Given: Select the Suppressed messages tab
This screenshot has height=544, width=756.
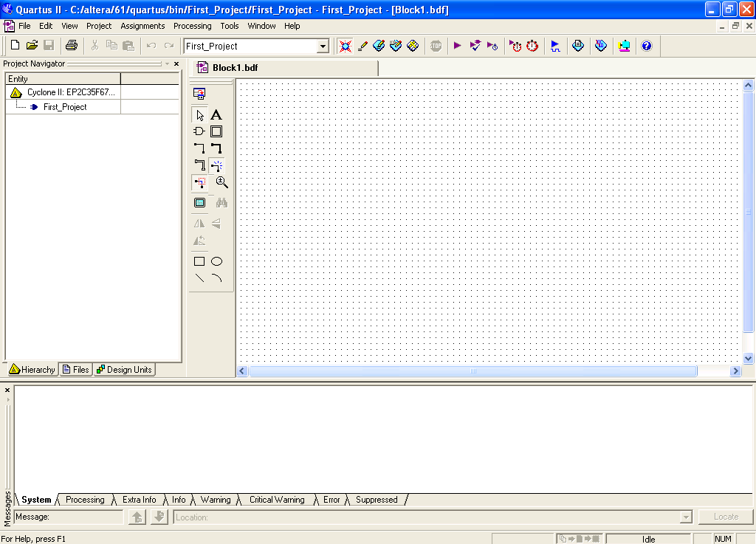Looking at the screenshot, I should tap(377, 500).
